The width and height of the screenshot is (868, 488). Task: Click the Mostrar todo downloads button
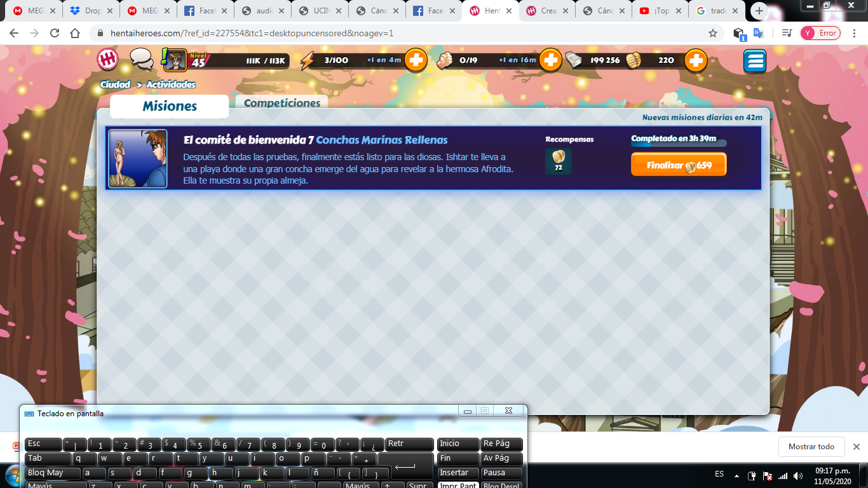pyautogui.click(x=811, y=447)
